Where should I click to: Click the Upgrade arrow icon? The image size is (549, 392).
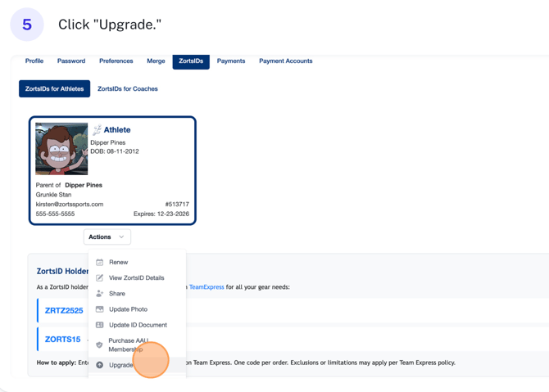tap(100, 365)
